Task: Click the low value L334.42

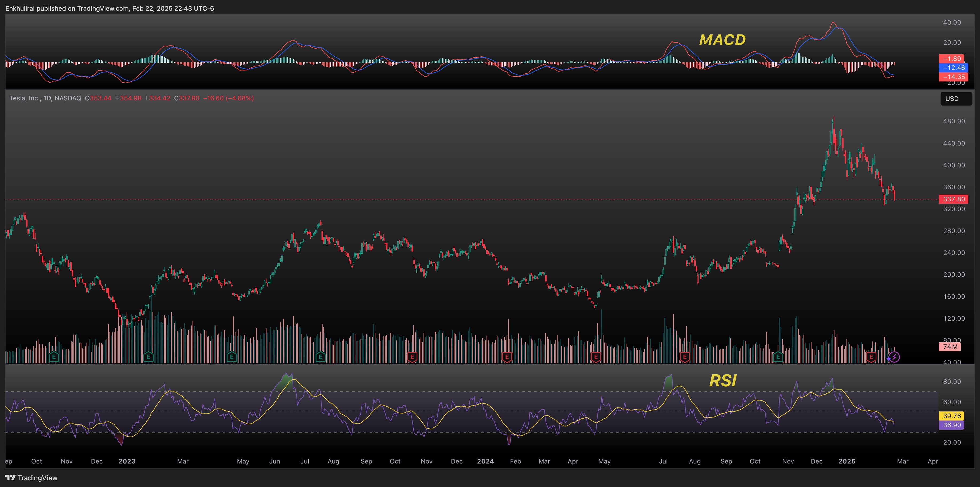Action: (158, 98)
